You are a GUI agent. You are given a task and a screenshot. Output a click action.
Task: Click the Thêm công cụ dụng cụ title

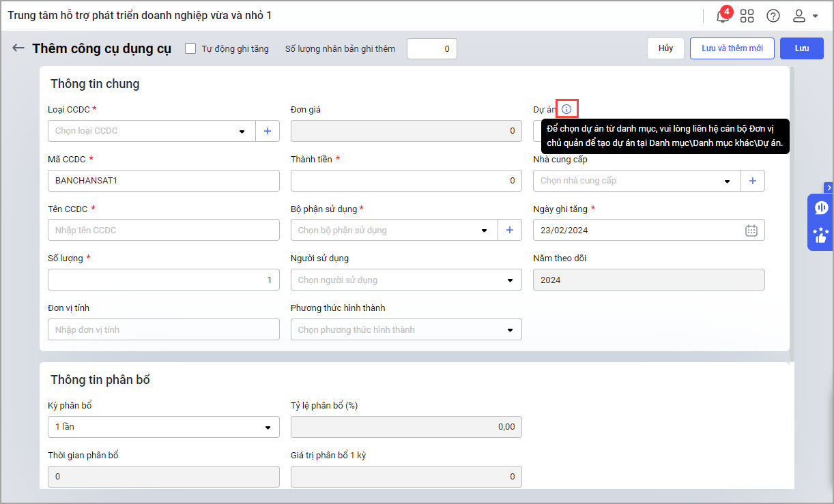point(102,48)
